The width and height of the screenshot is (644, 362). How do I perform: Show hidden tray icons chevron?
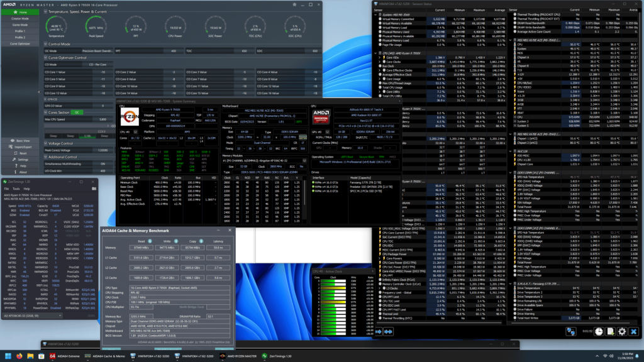pos(597,356)
